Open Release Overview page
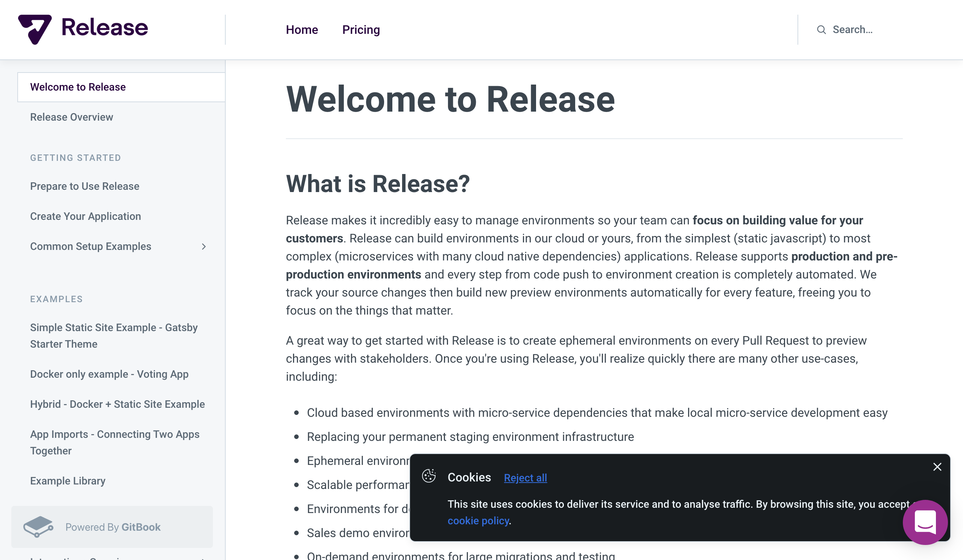Image resolution: width=963 pixels, height=560 pixels. coord(71,117)
